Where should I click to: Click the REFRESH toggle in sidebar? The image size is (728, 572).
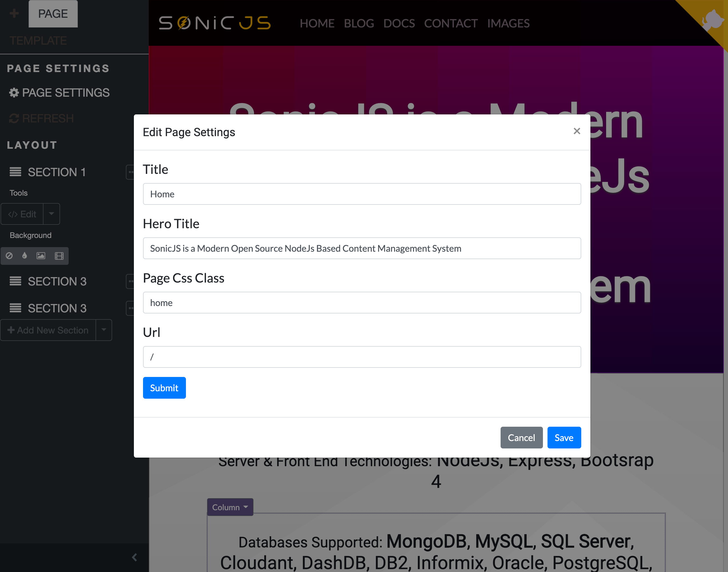pyautogui.click(x=41, y=118)
